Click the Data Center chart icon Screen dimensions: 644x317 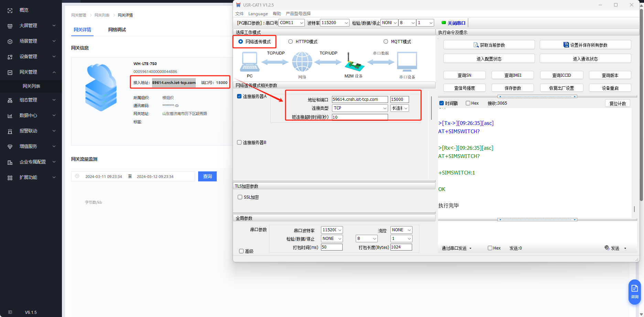[x=10, y=116]
